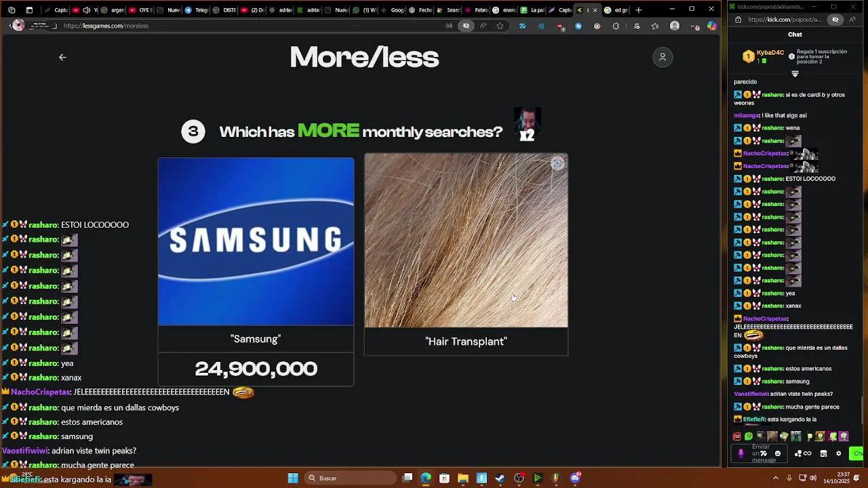Open the browser extensions puzzle icon
This screenshot has width=868, height=488.
pyautogui.click(x=616, y=26)
